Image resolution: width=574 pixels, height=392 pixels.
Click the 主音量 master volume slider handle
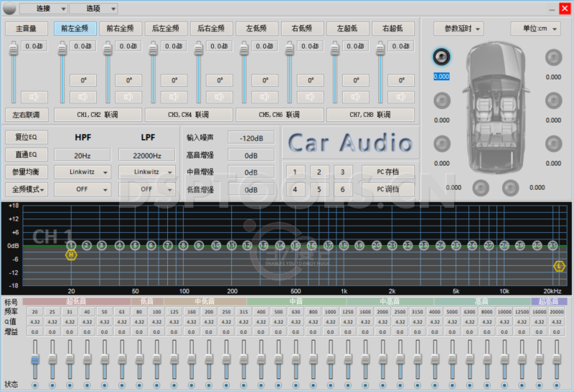12,48
